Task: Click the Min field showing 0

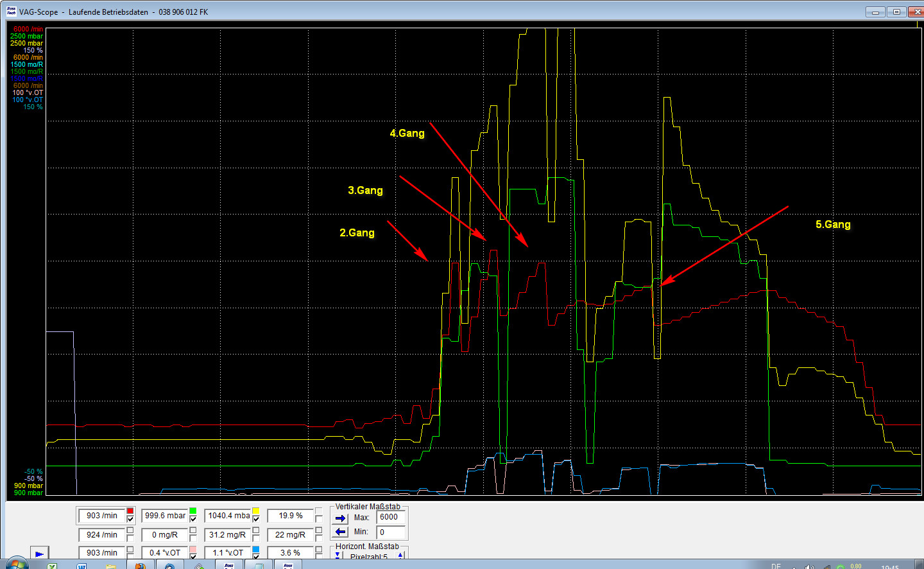Action: coord(391,532)
